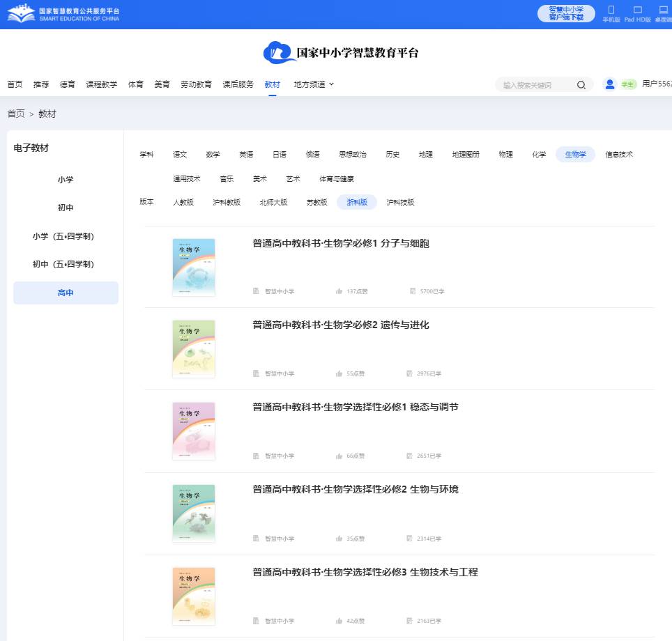Switch to the 教材 navigation tab
This screenshot has width=672, height=641.
272,84
